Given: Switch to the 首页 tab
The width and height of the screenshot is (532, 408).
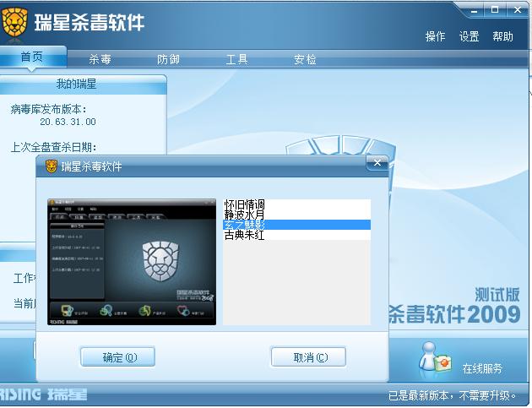Looking at the screenshot, I should click(32, 57).
